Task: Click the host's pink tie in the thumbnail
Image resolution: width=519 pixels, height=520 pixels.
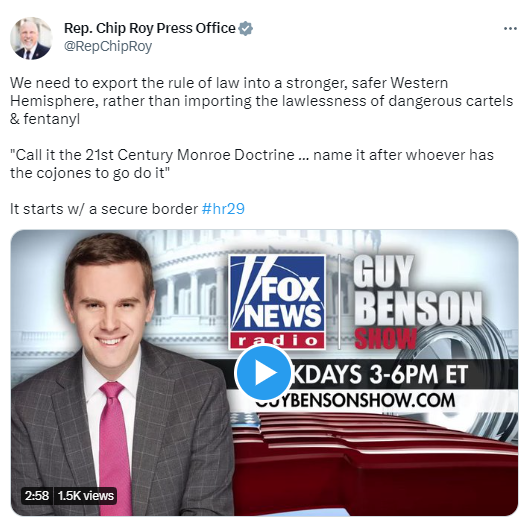Action: tap(114, 443)
